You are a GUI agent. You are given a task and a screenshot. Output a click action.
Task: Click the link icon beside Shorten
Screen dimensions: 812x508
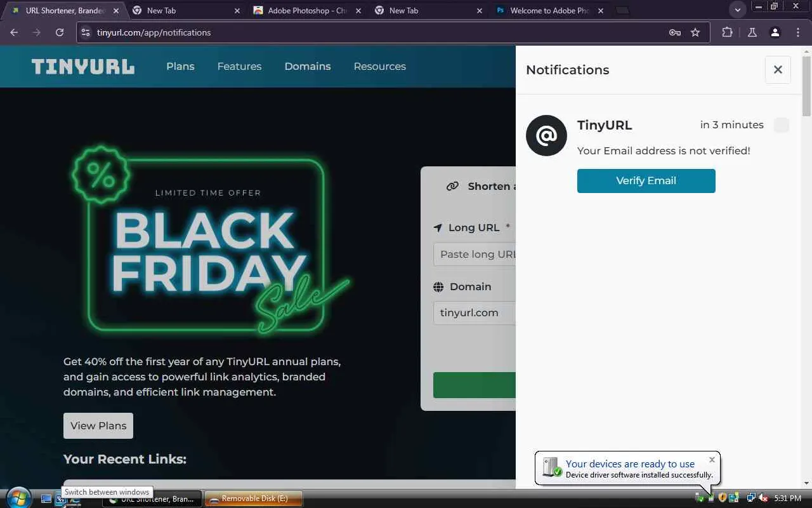pyautogui.click(x=452, y=186)
